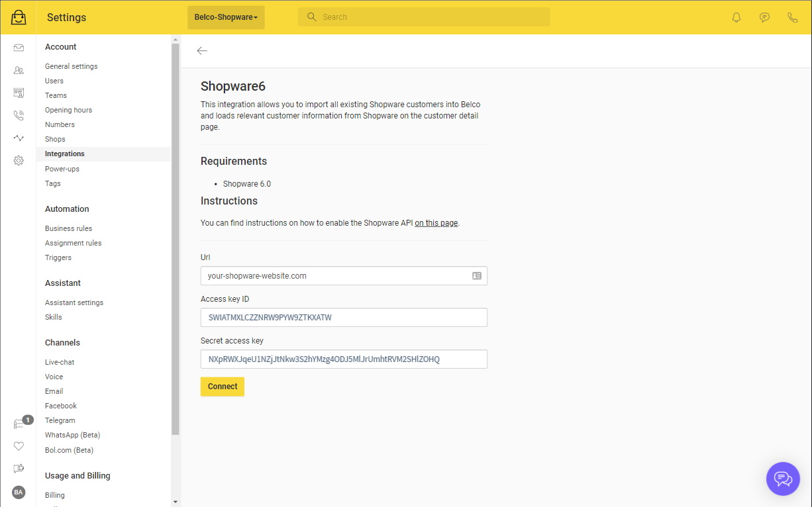Open Assignment rules
The width and height of the screenshot is (812, 507).
click(73, 243)
